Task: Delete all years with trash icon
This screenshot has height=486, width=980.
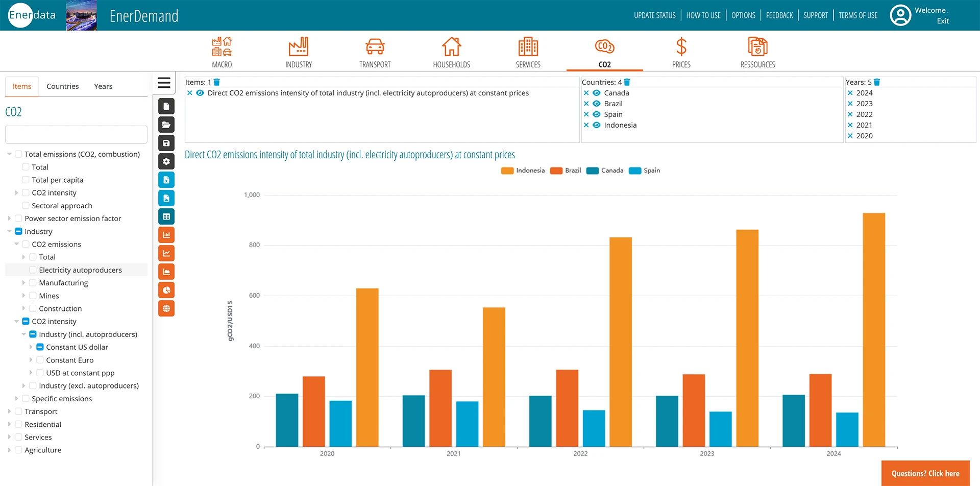Action: (877, 82)
